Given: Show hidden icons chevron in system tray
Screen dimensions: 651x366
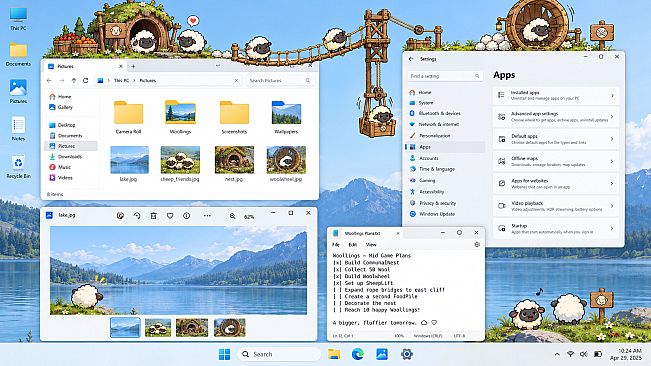Looking at the screenshot, I should coord(557,354).
